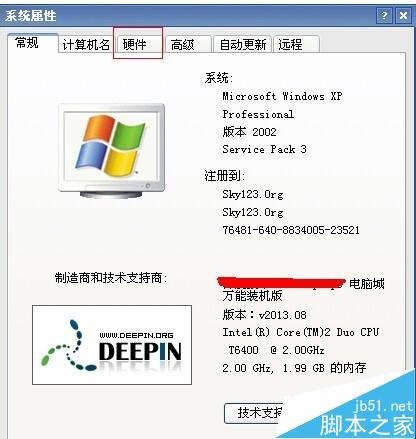
Task: Click the Intel Core 2 Duo CPU line
Action: 301,332
